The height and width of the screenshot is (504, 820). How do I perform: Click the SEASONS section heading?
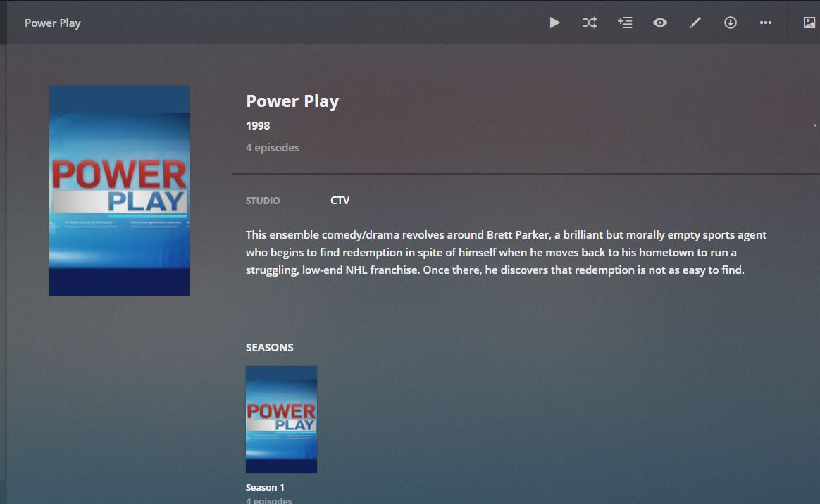coord(269,347)
